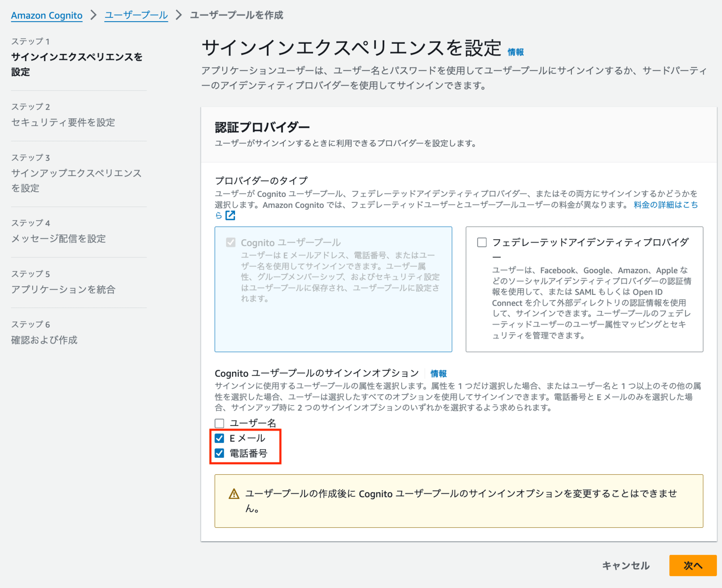The width and height of the screenshot is (722, 588).
Task: Click the Cognito ユーザープール card description
Action: click(340, 277)
